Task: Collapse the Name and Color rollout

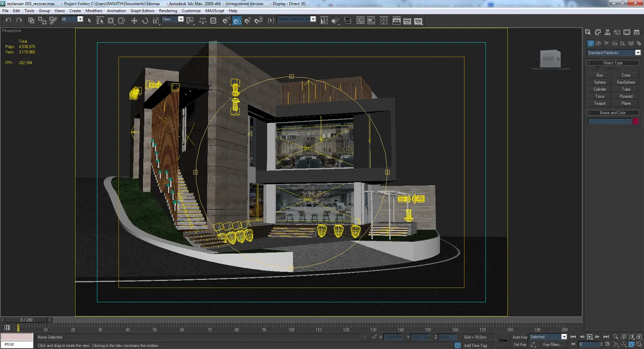Action: (613, 113)
